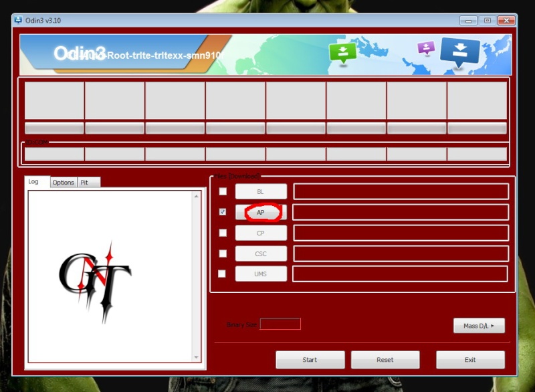Click the BL file path field
The width and height of the screenshot is (535, 392).
pos(401,191)
